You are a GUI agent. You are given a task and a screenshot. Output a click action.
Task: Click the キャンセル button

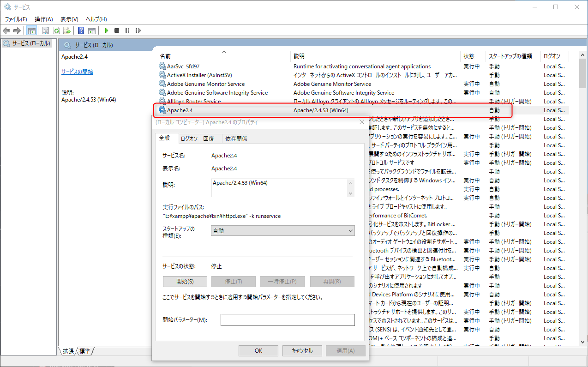tap(302, 351)
